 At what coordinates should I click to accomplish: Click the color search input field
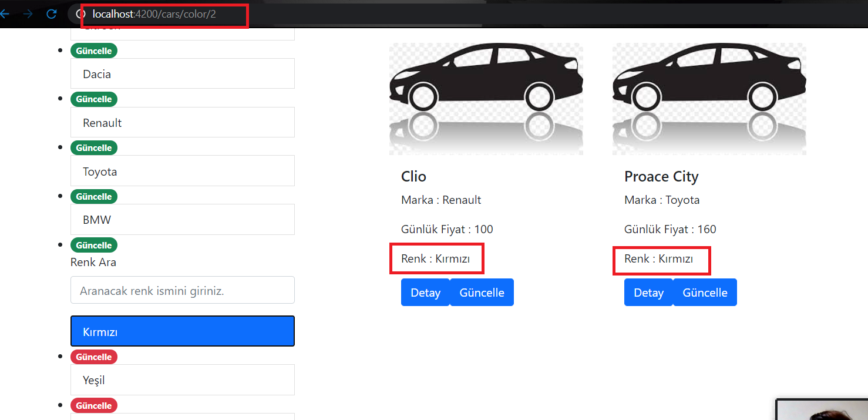point(182,290)
